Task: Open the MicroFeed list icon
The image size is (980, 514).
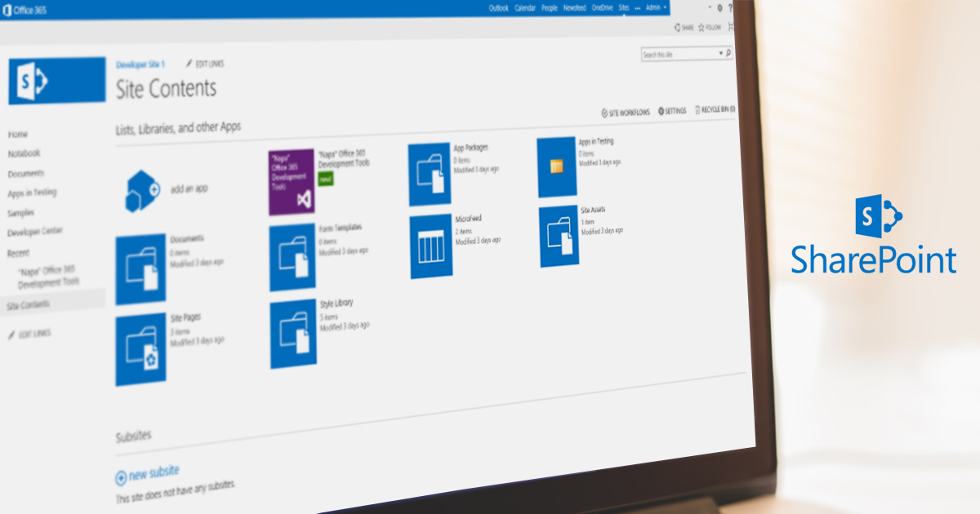Action: click(x=430, y=246)
